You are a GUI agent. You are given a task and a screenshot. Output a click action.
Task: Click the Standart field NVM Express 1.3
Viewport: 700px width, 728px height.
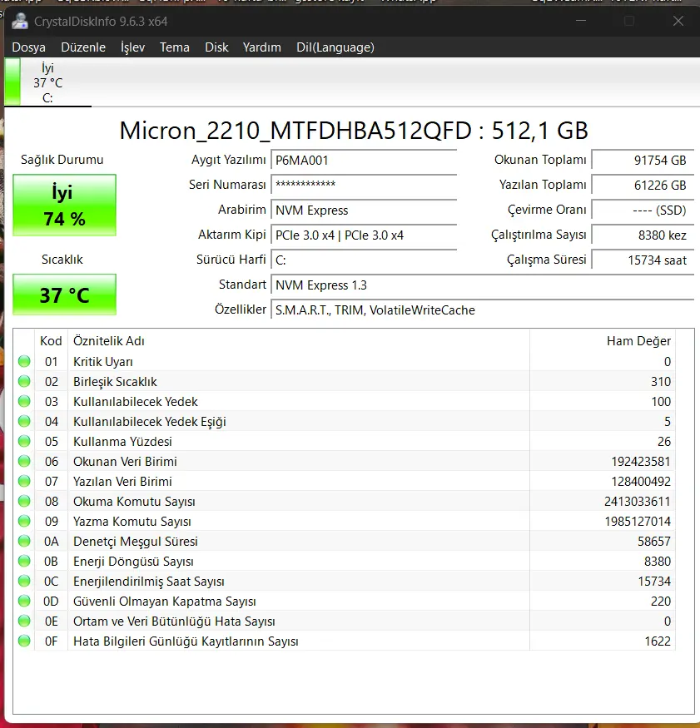482,285
